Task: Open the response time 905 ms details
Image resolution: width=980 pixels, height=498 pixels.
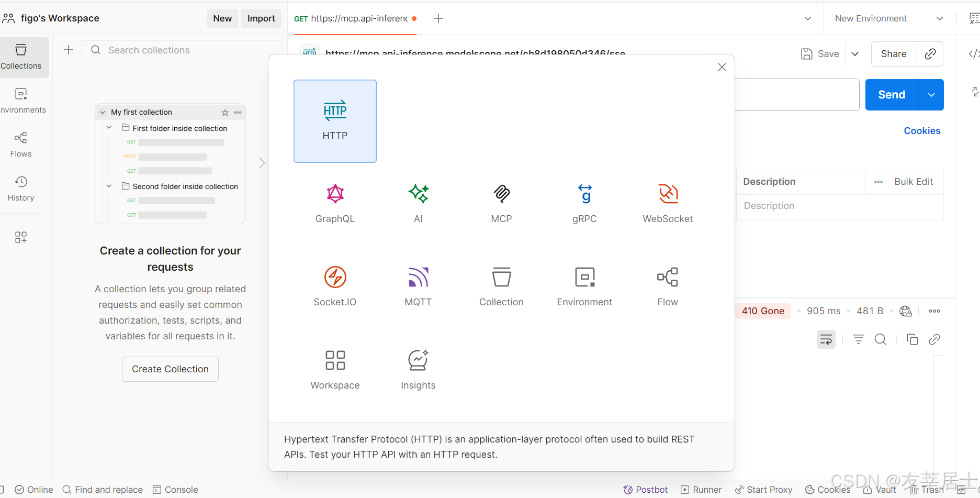Action: pyautogui.click(x=824, y=311)
